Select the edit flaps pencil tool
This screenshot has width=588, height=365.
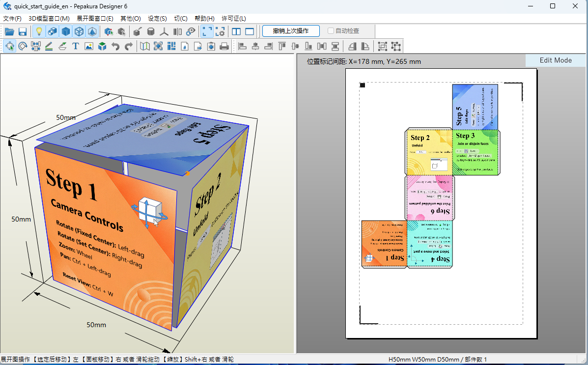click(x=49, y=46)
